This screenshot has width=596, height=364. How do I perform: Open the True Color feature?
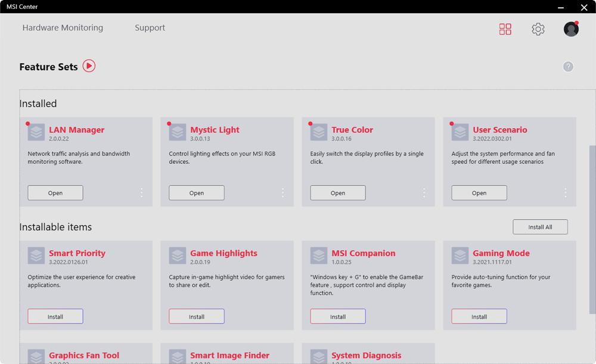[x=338, y=192]
